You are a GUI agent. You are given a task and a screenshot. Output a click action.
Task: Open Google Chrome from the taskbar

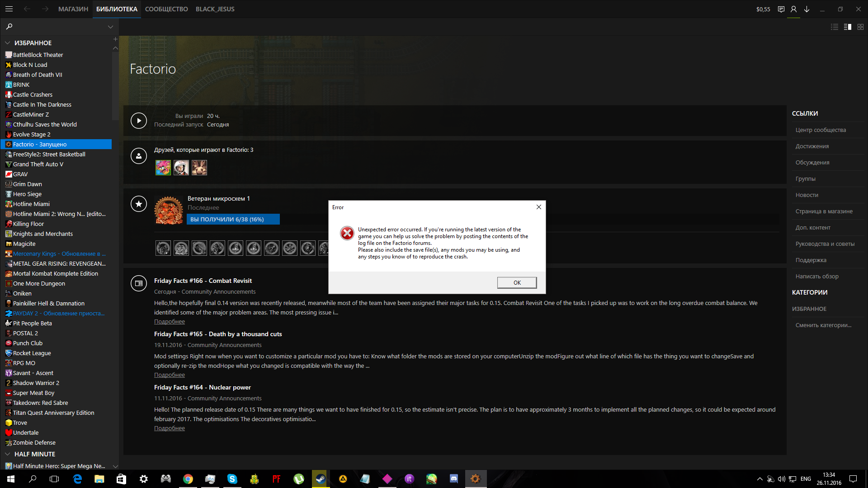[x=188, y=479]
